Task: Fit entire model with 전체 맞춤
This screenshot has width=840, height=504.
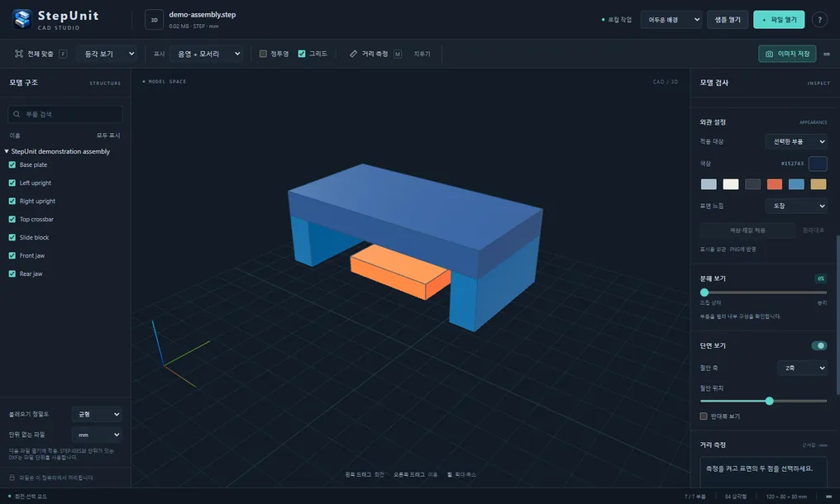Action: 41,54
